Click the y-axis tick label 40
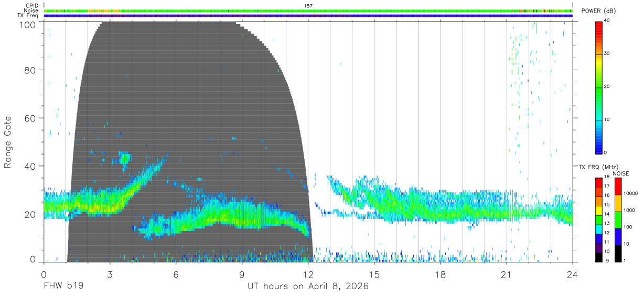The image size is (644, 297). (x=30, y=166)
